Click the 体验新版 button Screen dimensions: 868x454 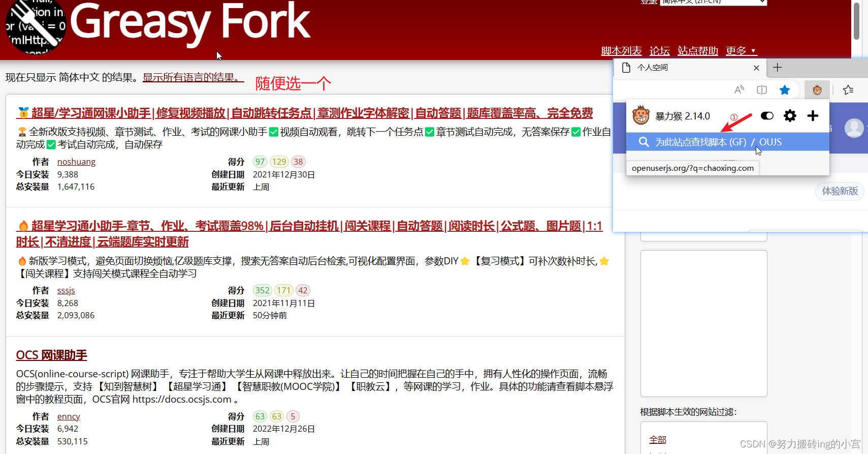[840, 191]
